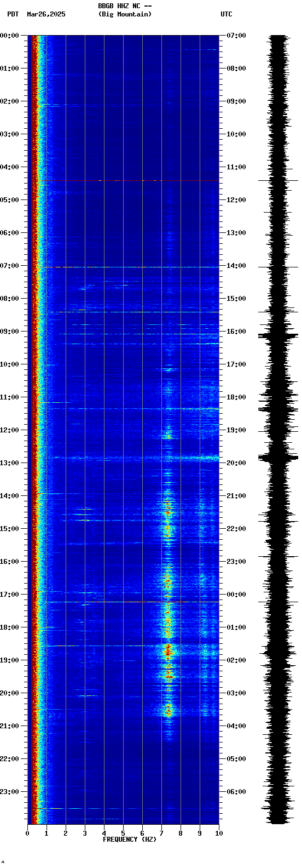
Task: Click the 06:00 PDT time label
Action: pyautogui.click(x=9, y=233)
